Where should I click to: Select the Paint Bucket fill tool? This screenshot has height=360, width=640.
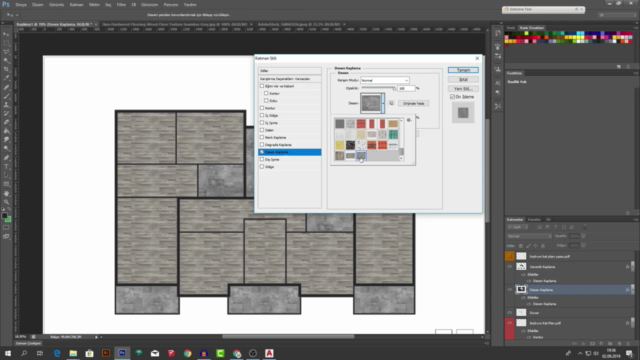6,131
